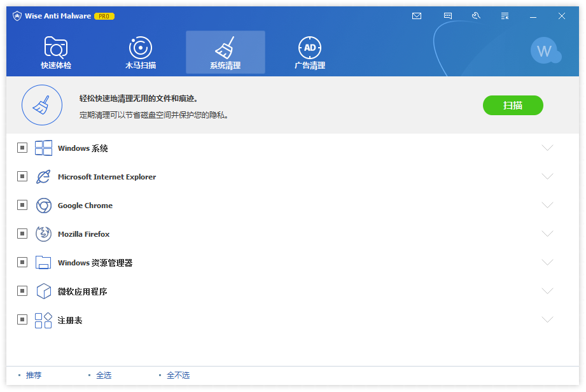
Task: Click the round W user avatar icon
Action: pyautogui.click(x=545, y=51)
